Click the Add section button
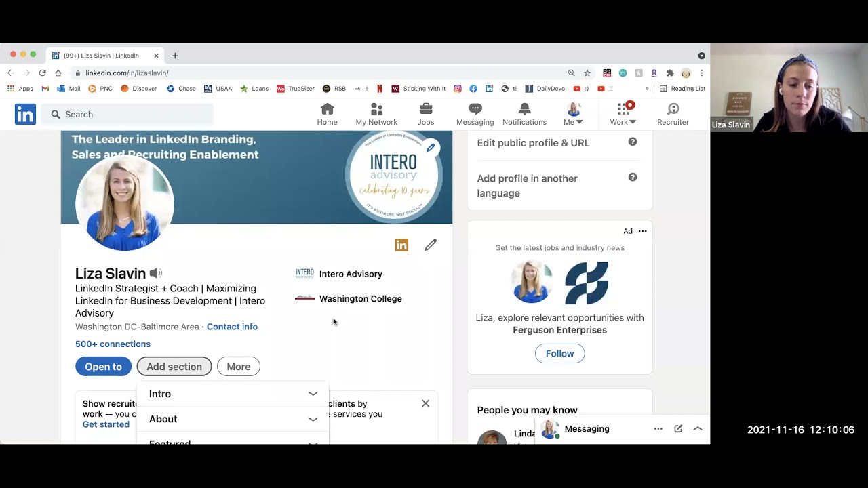This screenshot has width=868, height=488. click(174, 367)
